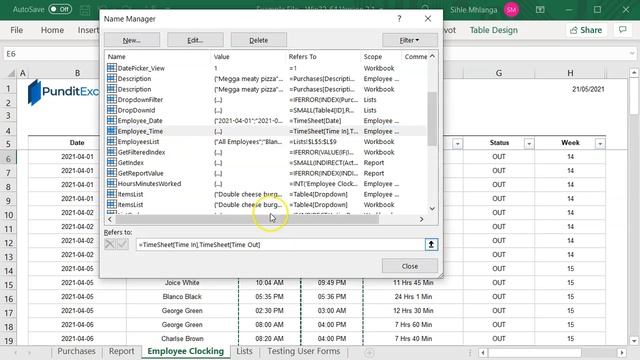Open the Home ribbon tab
The height and width of the screenshot is (360, 640).
point(52,30)
